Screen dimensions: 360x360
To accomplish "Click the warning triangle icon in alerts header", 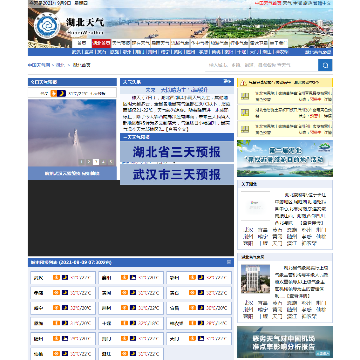I will click(x=244, y=82).
